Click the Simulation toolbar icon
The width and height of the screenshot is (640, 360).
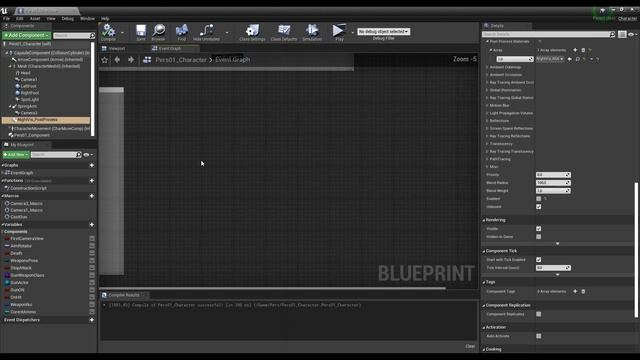312,32
